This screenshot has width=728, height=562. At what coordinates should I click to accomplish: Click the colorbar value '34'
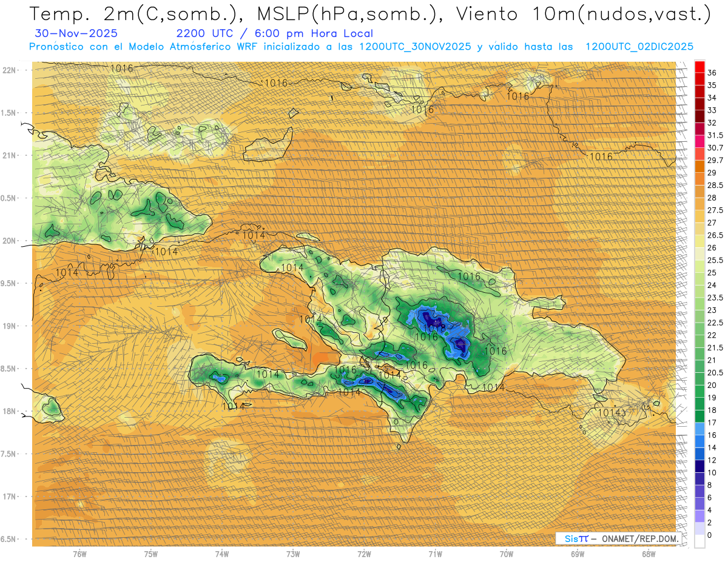coord(712,98)
